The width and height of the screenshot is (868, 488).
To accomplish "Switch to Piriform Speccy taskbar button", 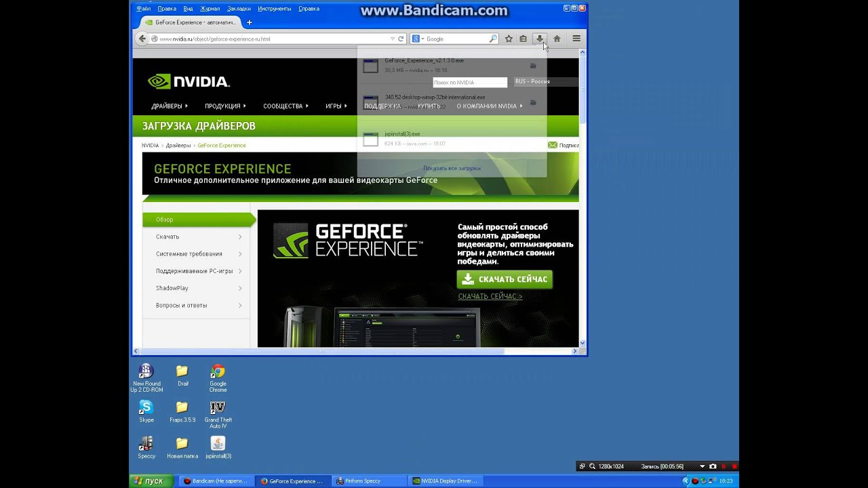I will pyautogui.click(x=370, y=481).
